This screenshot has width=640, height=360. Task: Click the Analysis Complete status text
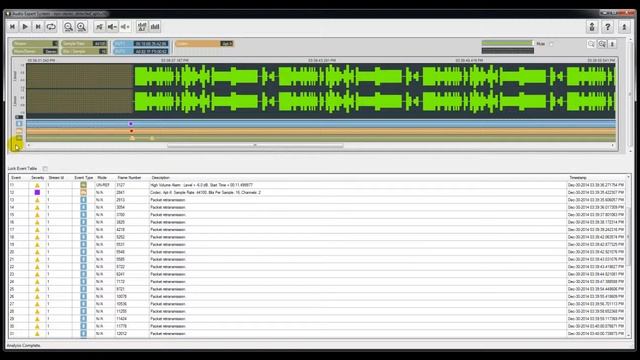[x=24, y=345]
